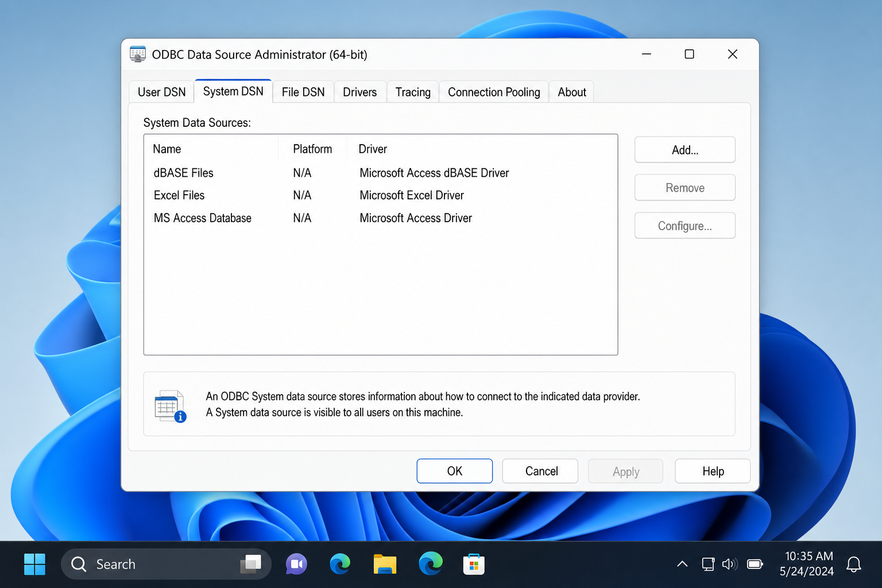Click N/A platform in Excel Files row
882x588 pixels.
(x=302, y=195)
